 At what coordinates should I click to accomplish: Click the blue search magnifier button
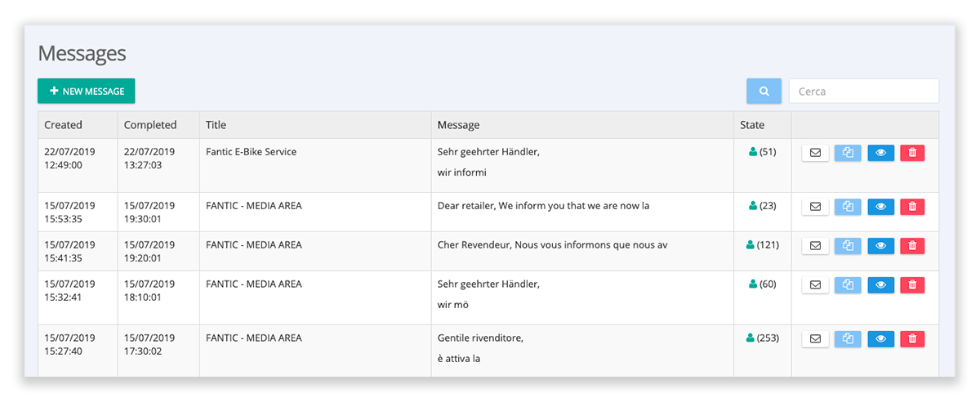point(764,92)
